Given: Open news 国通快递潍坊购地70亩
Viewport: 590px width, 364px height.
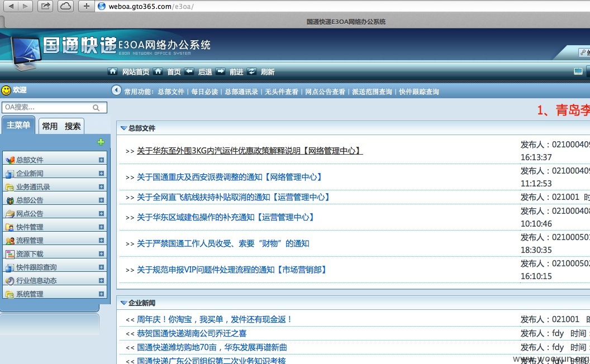Looking at the screenshot, I should (212, 347).
